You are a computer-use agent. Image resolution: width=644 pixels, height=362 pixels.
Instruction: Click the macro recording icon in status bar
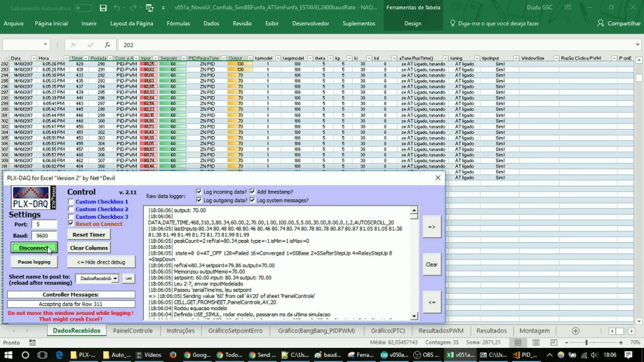click(x=32, y=342)
